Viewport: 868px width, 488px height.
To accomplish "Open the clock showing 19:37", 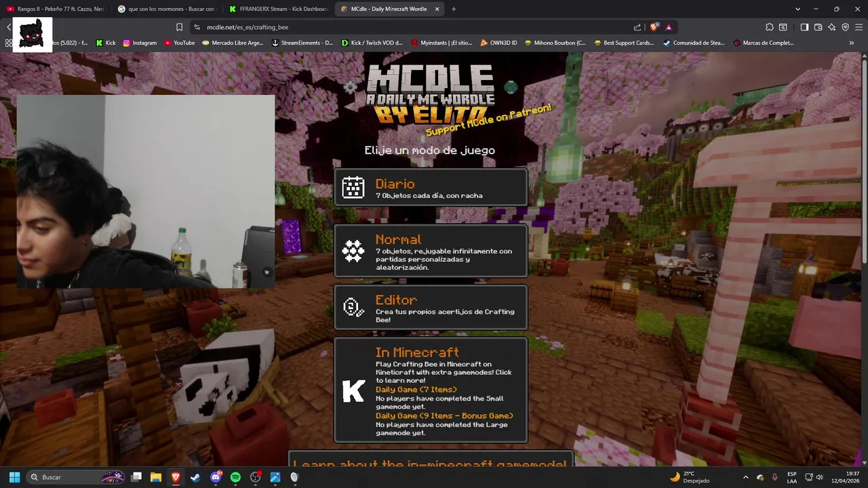I will coord(846,477).
